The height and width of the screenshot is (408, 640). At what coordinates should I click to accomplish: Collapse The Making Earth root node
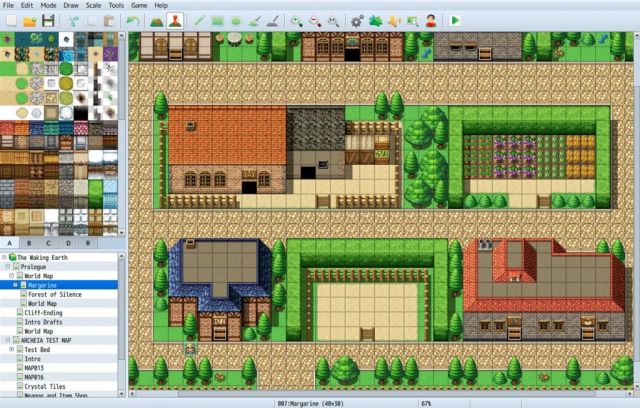(x=4, y=257)
